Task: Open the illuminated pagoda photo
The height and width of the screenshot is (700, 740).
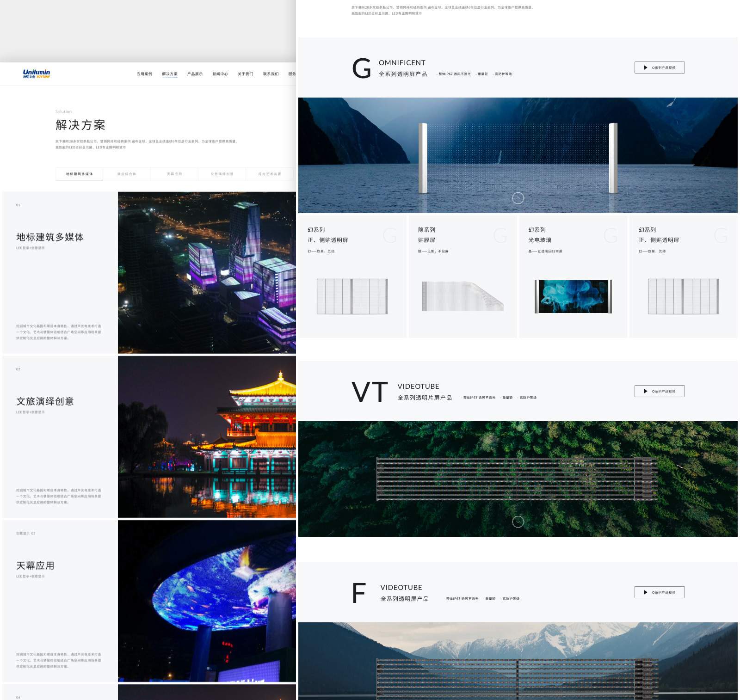Action: coord(207,437)
